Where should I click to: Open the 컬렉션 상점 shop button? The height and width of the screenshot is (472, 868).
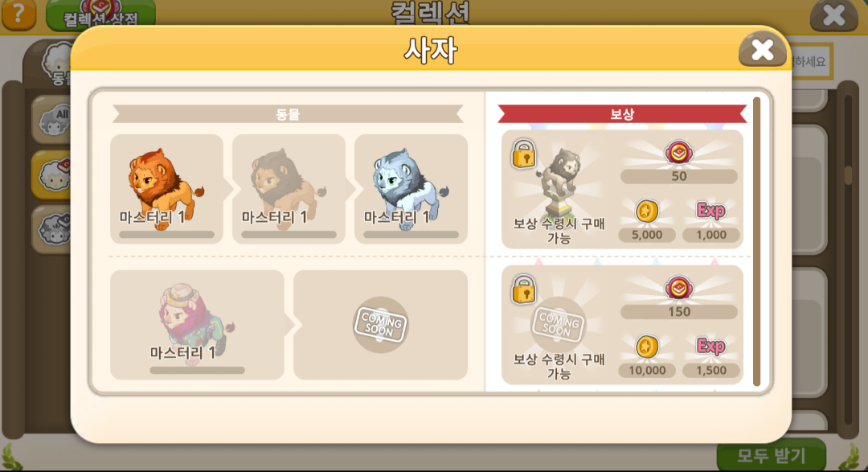point(100,15)
